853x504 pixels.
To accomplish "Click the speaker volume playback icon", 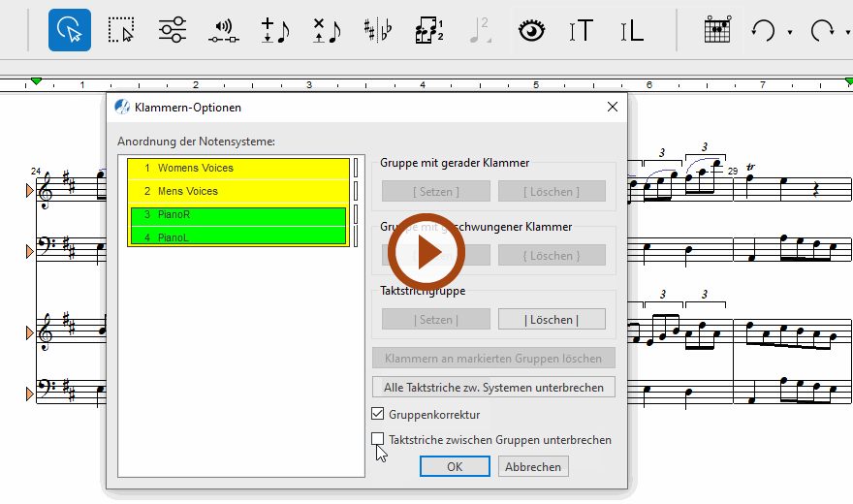I will coord(223,31).
